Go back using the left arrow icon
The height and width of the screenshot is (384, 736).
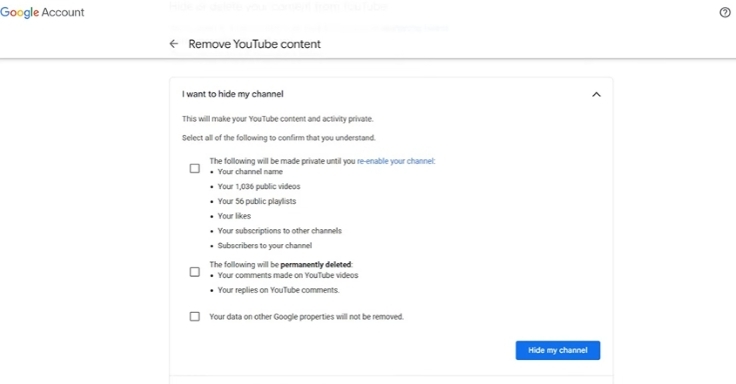(174, 44)
